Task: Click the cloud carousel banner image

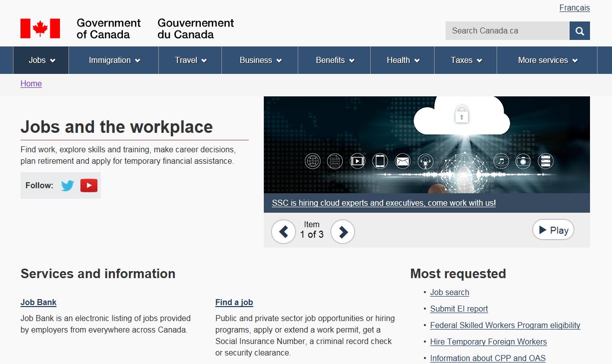Action: click(427, 145)
